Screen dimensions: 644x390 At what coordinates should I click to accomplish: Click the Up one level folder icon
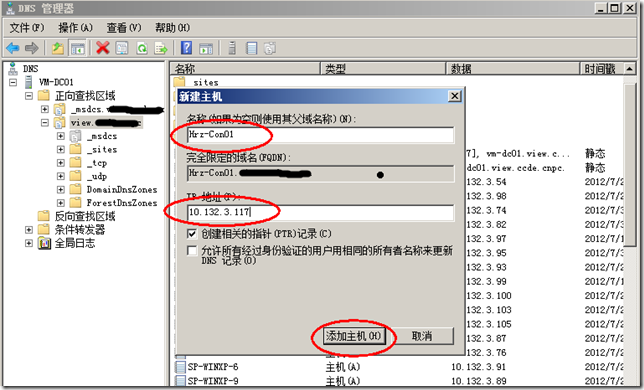(58, 48)
